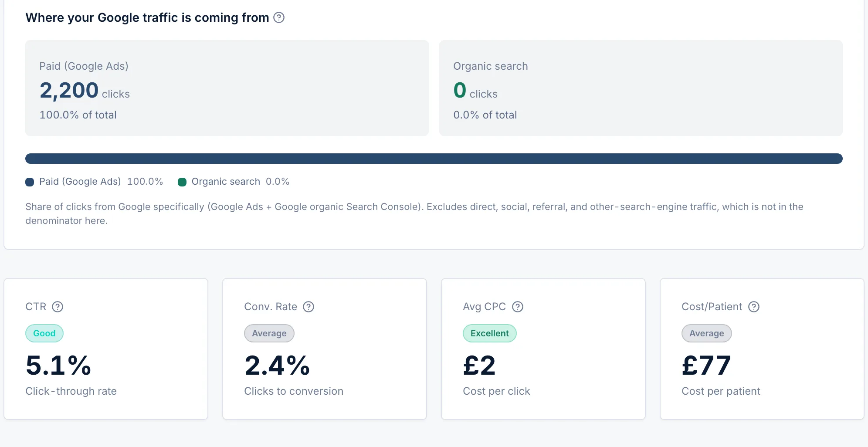
Task: Select the 2,200 paid clicks value
Action: click(69, 91)
